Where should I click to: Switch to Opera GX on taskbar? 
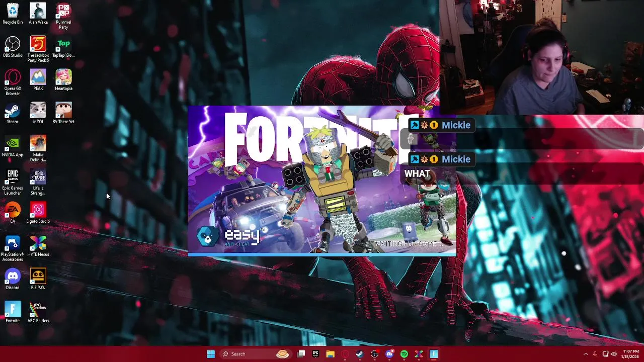point(345,354)
